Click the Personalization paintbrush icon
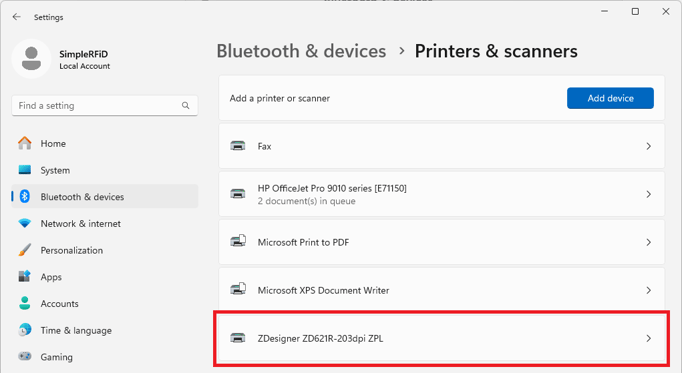This screenshot has width=682, height=373. (25, 250)
